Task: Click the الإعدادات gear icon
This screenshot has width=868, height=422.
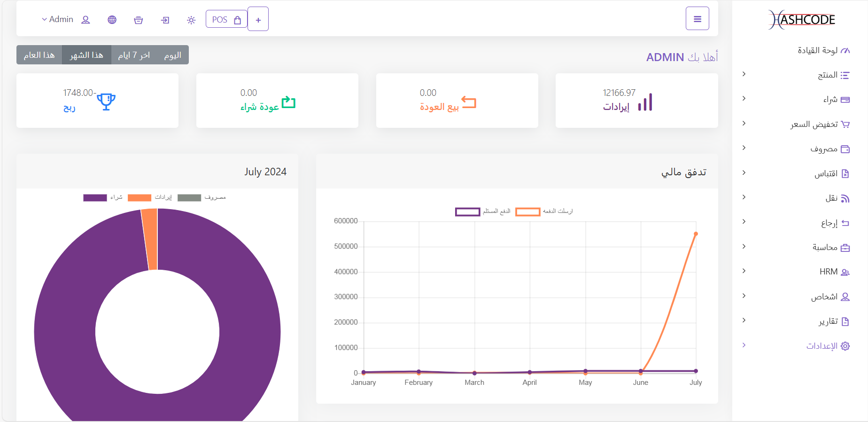Action: (845, 346)
